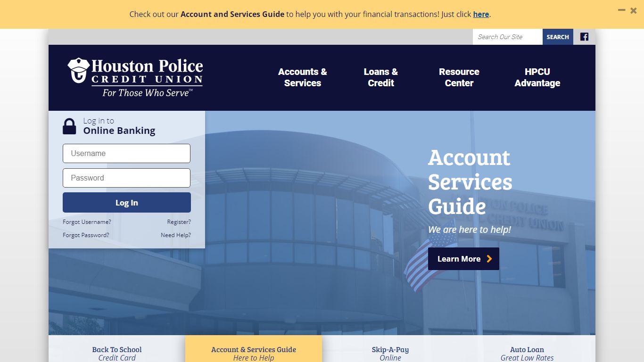The height and width of the screenshot is (362, 644).
Task: Click the Search Our Site field
Action: coord(508,37)
